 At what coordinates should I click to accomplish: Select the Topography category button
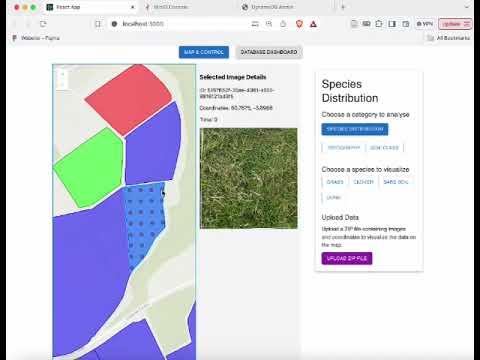[x=344, y=148]
